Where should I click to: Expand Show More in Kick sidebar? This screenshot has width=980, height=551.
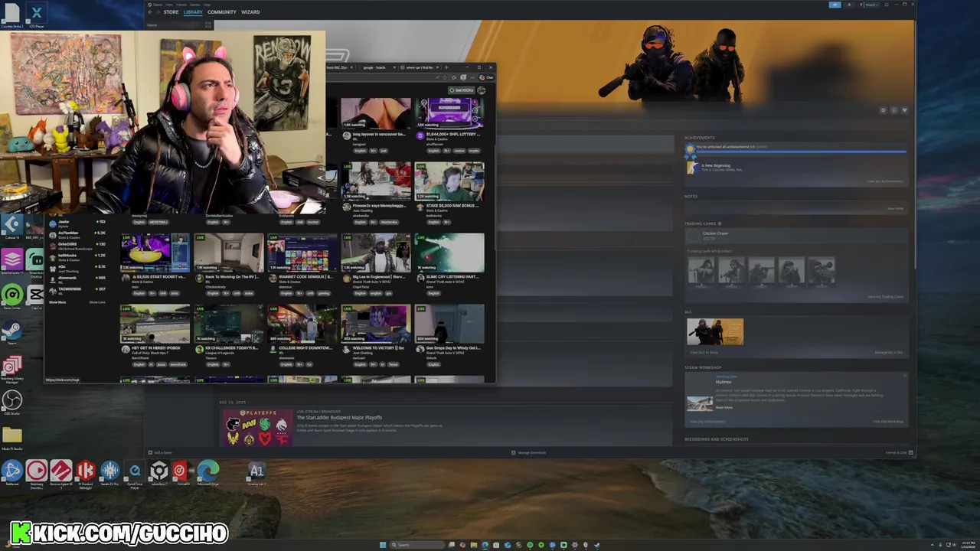pyautogui.click(x=57, y=302)
